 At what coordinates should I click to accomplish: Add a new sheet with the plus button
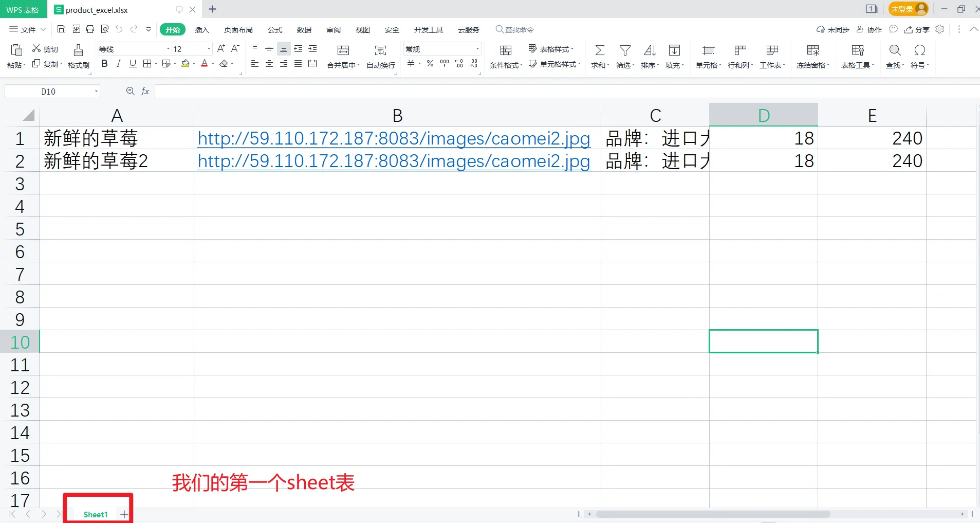(124, 514)
